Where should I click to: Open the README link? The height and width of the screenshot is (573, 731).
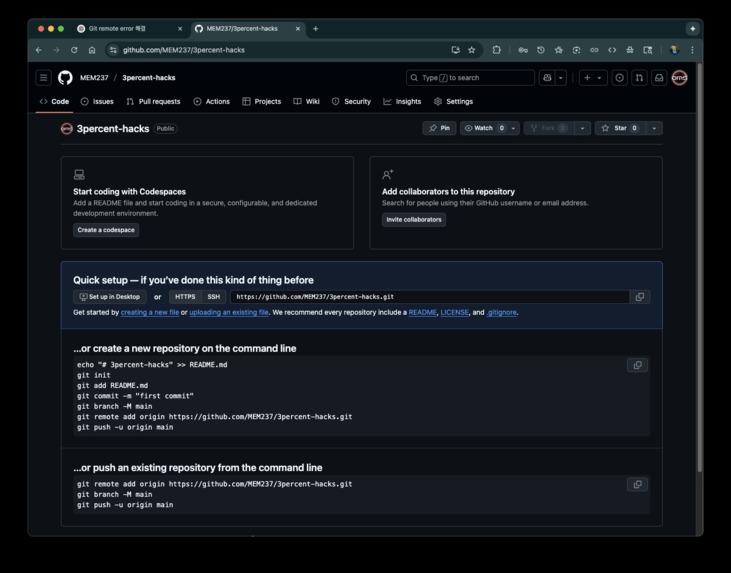422,312
